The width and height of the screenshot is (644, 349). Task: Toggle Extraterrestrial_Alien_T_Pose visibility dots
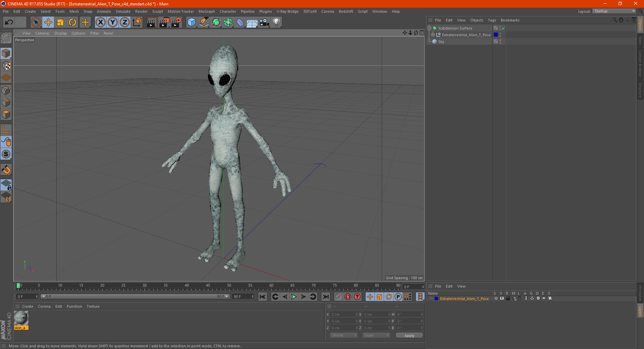pyautogui.click(x=500, y=35)
